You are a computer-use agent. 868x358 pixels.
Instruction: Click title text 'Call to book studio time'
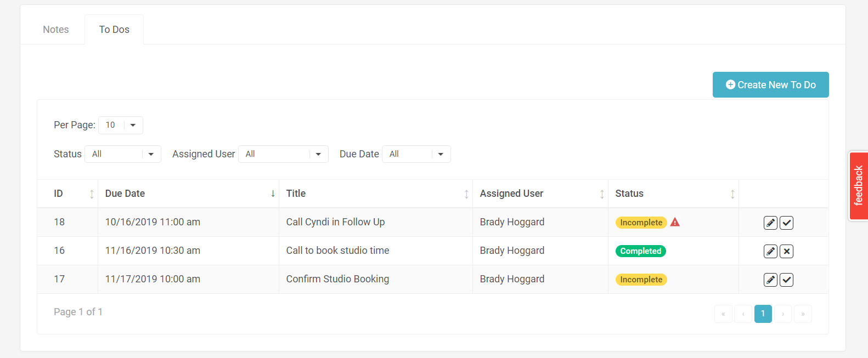(x=337, y=251)
